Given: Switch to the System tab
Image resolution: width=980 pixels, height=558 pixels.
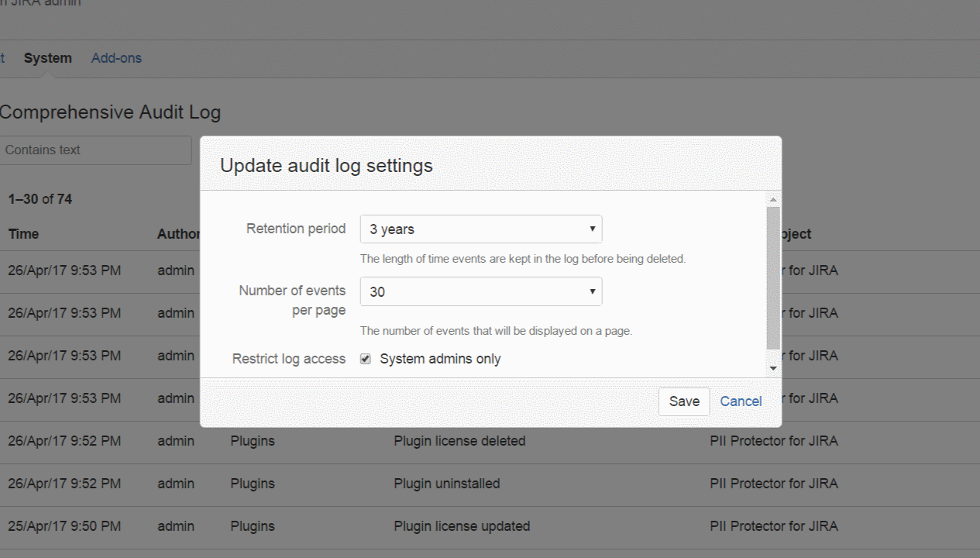Looking at the screenshot, I should click(x=48, y=58).
